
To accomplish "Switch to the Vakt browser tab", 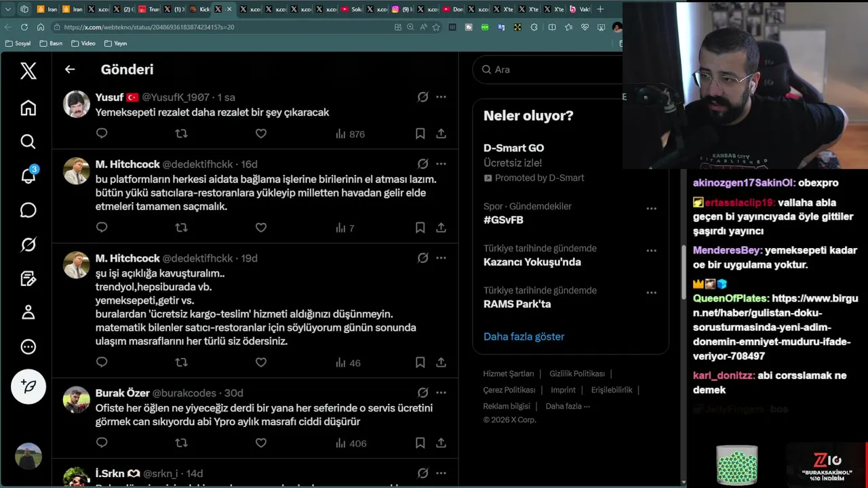I will [x=580, y=9].
